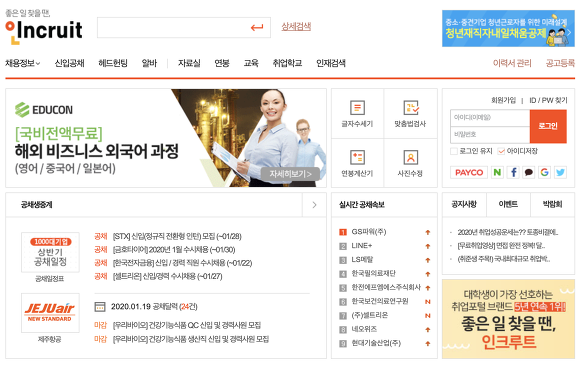This screenshot has height=368, width=580.
Task: Expand the 채용정보 dropdown menu
Action: click(23, 63)
